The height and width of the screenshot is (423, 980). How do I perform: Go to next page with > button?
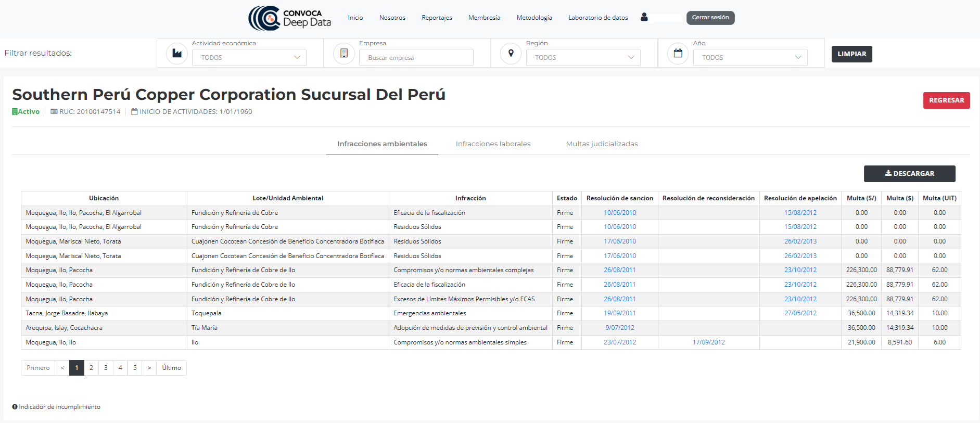[x=149, y=368]
